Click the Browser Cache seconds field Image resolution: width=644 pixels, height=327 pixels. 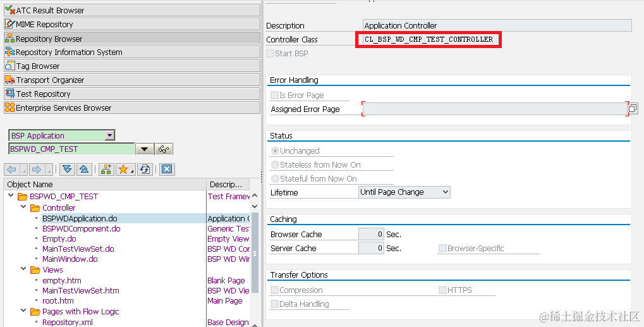(x=371, y=234)
